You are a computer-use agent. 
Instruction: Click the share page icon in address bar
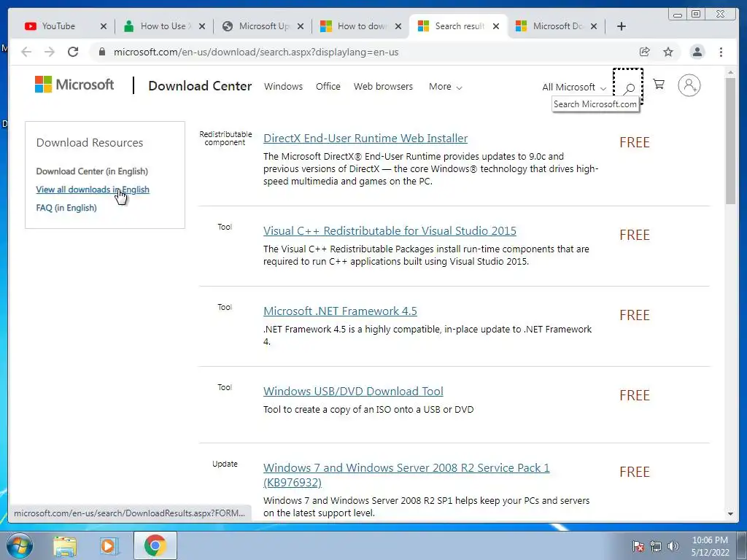tap(645, 52)
